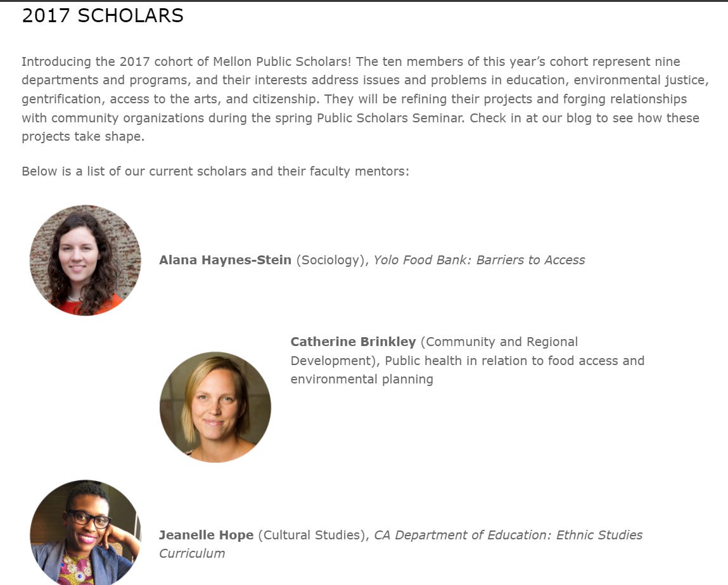This screenshot has height=585, width=728.
Task: Click Alana Haynes-Stein's circular profile photo
Action: point(86,260)
